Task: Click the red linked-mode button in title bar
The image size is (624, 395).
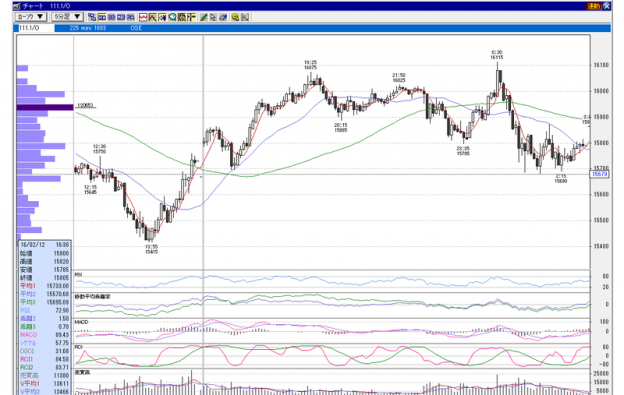Action: click(593, 6)
